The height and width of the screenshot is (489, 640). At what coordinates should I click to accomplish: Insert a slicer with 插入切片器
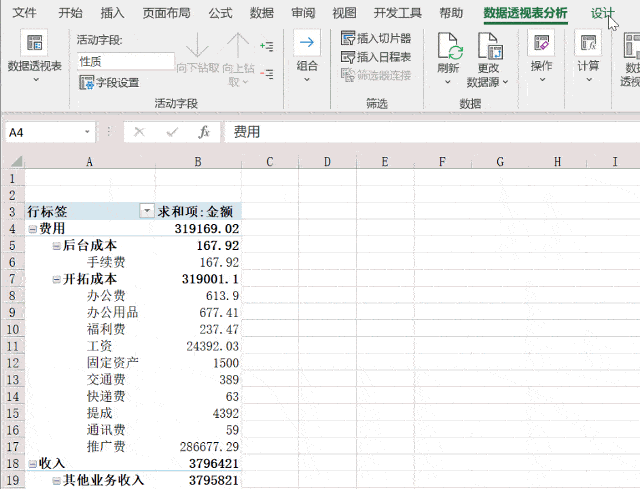coord(376,38)
